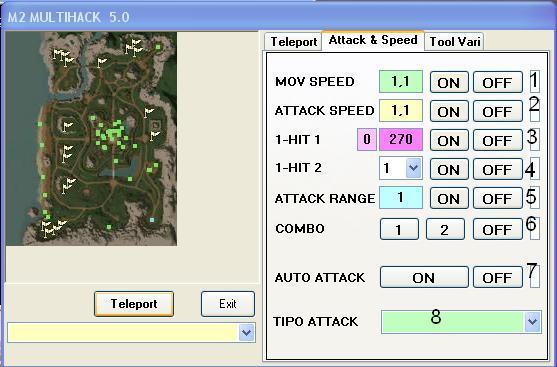Click the cyan marker on the map
This screenshot has width=557, height=367.
coord(152,220)
